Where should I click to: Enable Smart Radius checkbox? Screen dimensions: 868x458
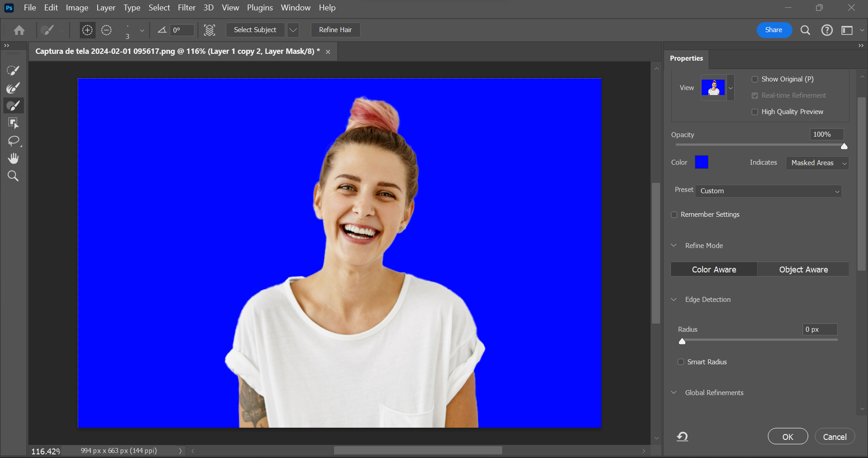(x=681, y=362)
